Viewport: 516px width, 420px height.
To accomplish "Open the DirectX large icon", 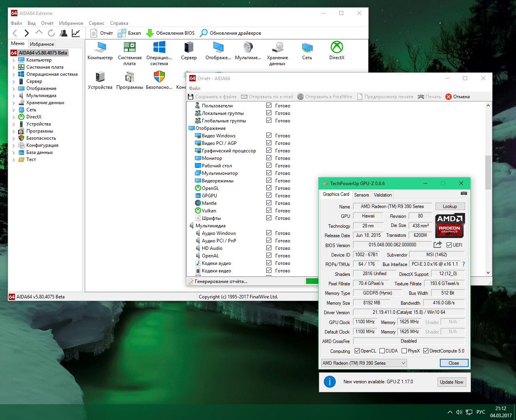I will coord(337,51).
